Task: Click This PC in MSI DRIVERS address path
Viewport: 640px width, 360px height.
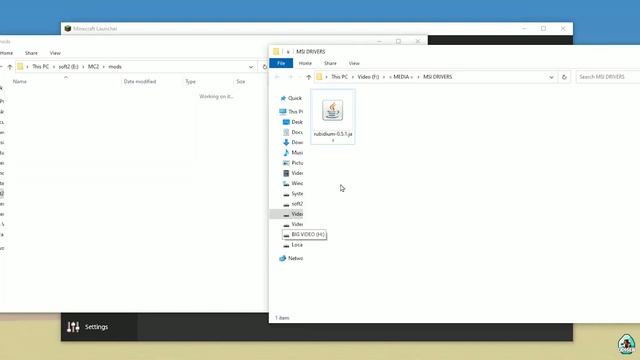Action: click(339, 77)
